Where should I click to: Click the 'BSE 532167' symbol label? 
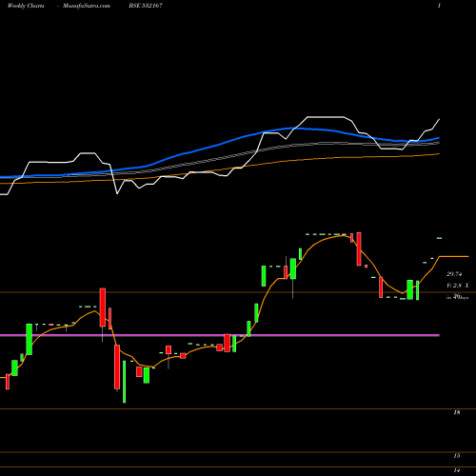pos(146,6)
